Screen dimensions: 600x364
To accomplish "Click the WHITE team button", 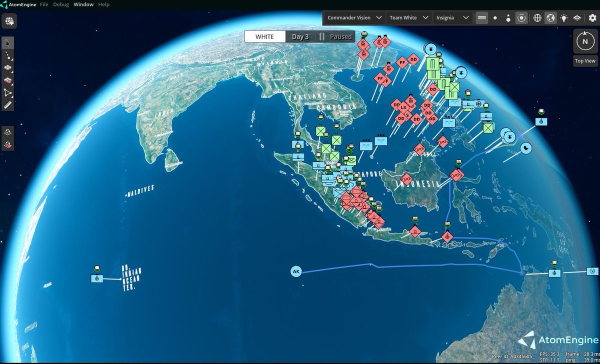I will point(264,36).
